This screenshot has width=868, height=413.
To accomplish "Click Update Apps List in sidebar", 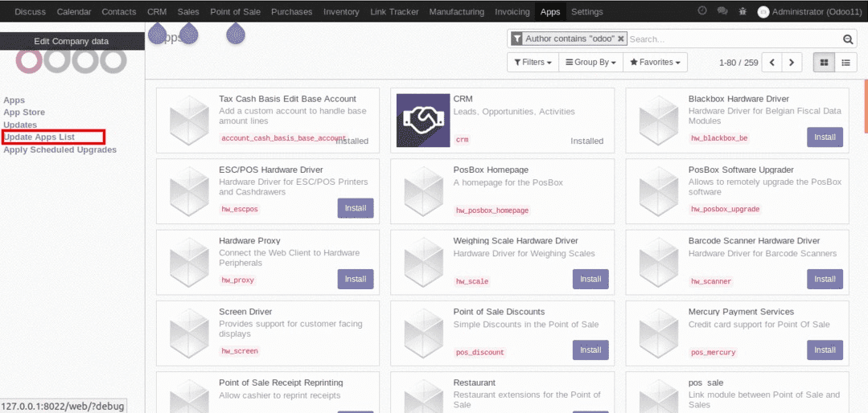I will pyautogui.click(x=39, y=137).
